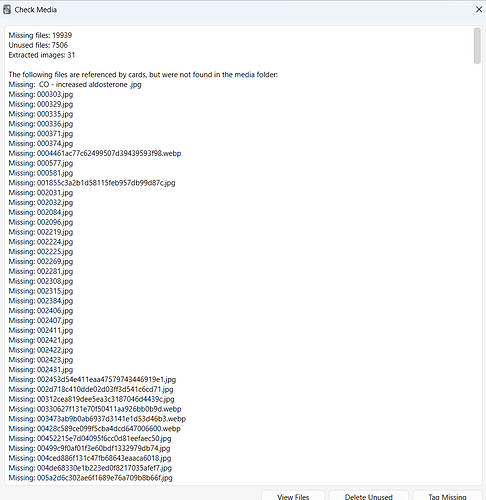The height and width of the screenshot is (500, 486).
Task: Close the Check Media dialog
Action: 479,9
